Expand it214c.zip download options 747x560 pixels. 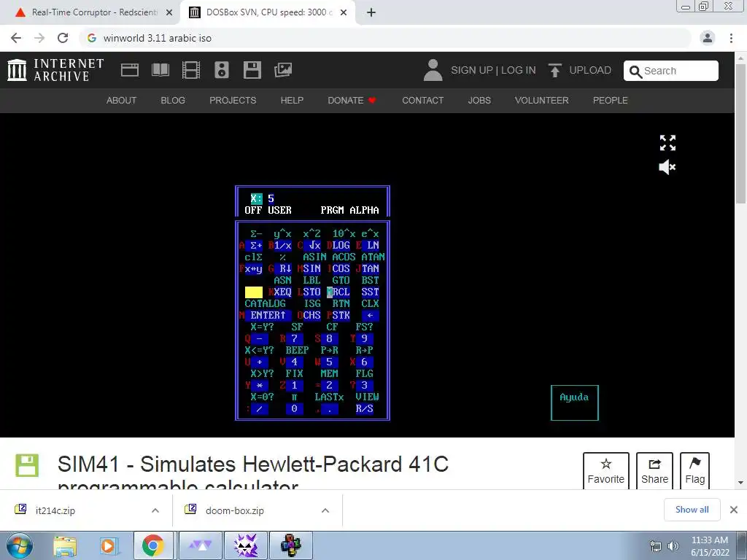point(155,510)
